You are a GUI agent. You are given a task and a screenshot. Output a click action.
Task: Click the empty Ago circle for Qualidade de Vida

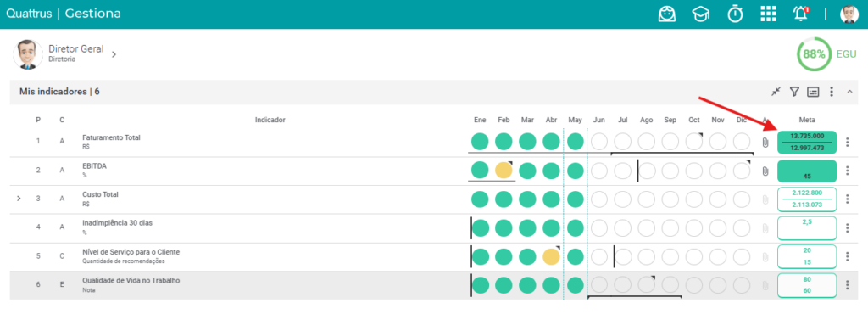point(647,284)
